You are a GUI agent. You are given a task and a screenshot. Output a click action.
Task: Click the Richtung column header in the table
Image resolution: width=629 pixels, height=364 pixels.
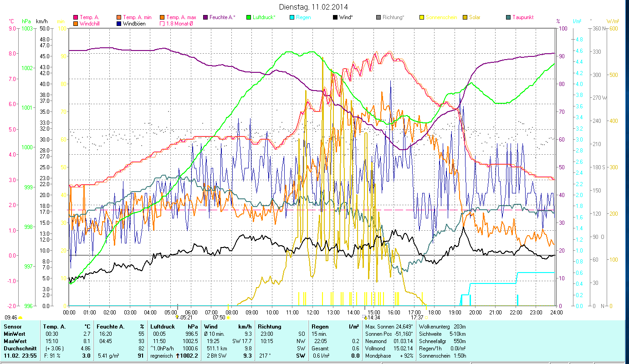[x=270, y=327]
